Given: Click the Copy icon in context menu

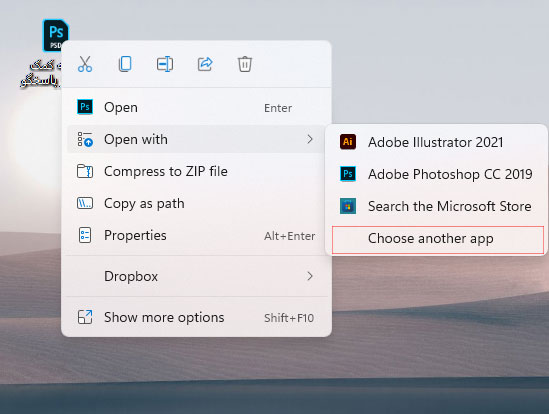Looking at the screenshot, I should point(125,64).
